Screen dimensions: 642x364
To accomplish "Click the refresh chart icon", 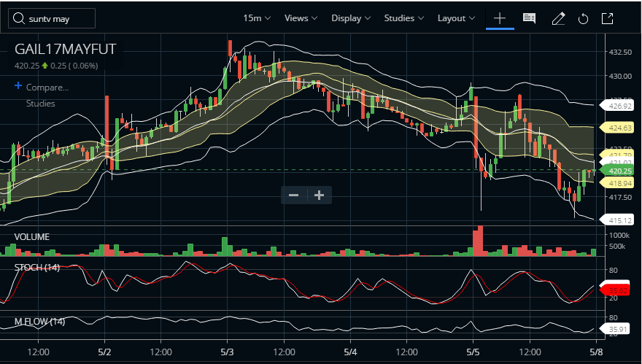I will pyautogui.click(x=583, y=19).
